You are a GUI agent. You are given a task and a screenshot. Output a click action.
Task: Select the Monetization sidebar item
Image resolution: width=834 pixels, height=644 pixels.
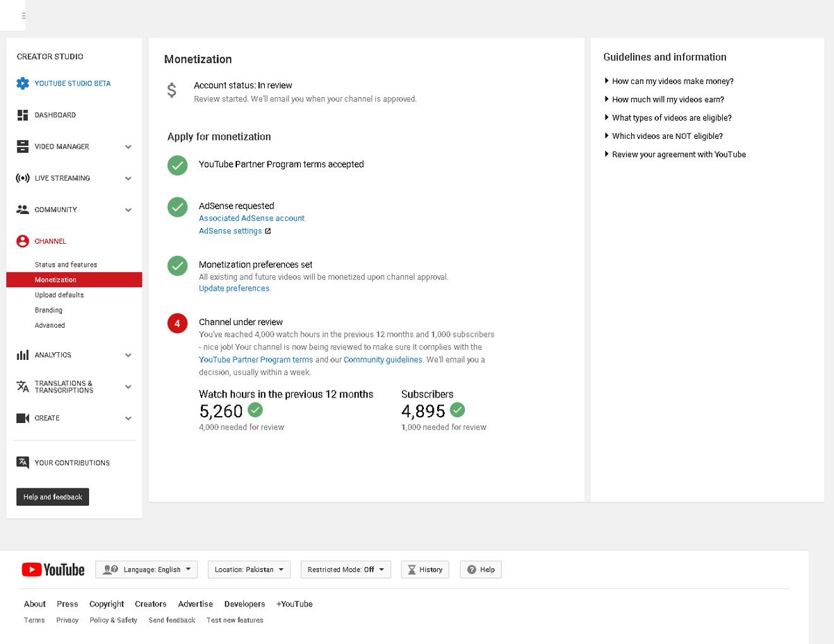tap(74, 280)
